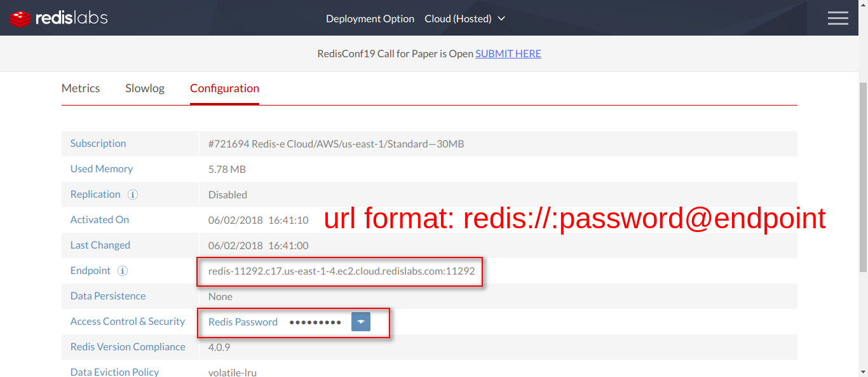Click the Disabled replication value
Screen dimensions: 868x377
[x=227, y=195]
